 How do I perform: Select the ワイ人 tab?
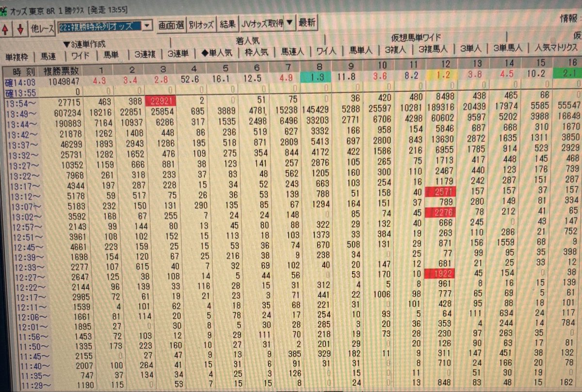click(x=327, y=50)
